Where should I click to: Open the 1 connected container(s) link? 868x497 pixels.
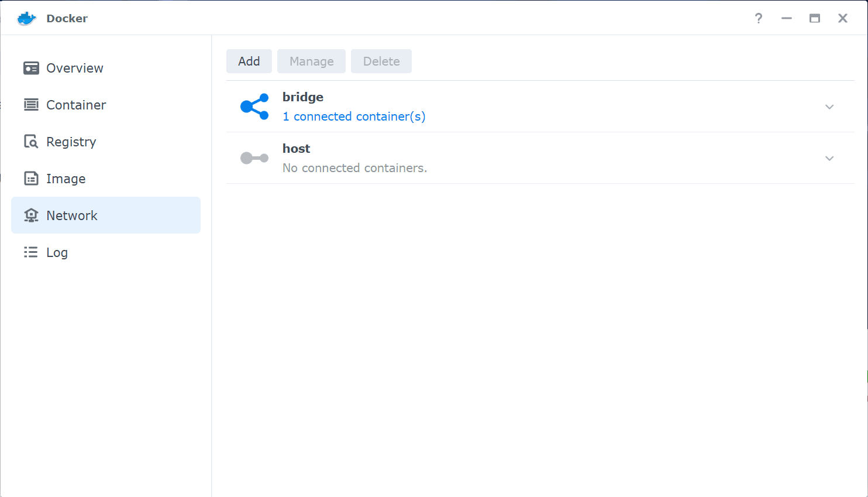[x=354, y=116]
